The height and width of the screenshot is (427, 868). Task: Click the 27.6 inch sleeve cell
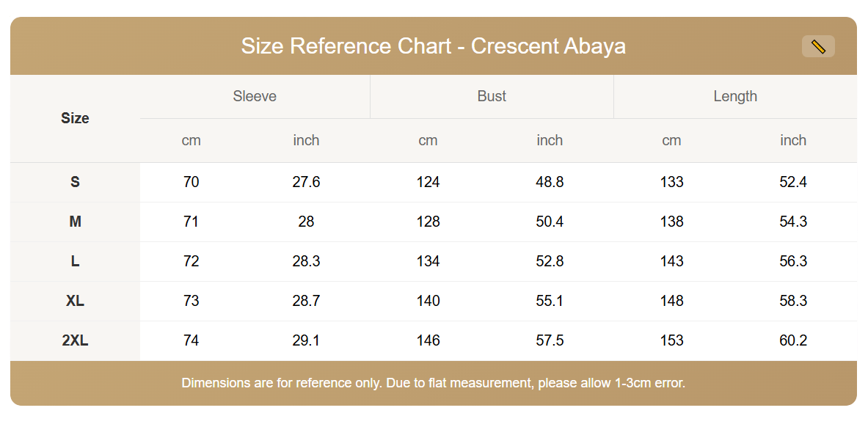[306, 182]
